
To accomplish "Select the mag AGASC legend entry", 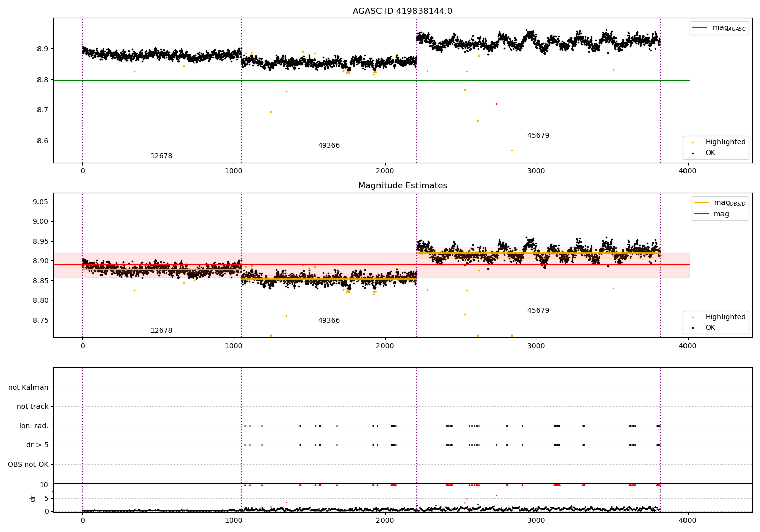I will point(719,28).
